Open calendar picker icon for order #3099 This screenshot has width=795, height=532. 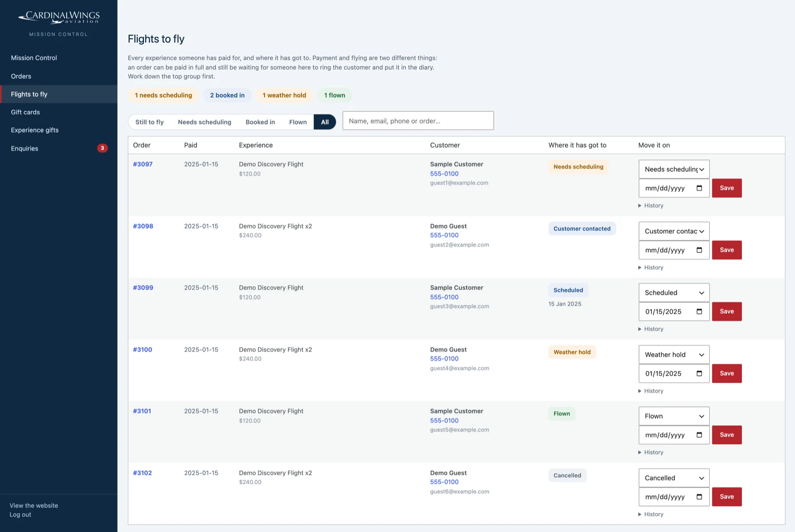click(699, 312)
